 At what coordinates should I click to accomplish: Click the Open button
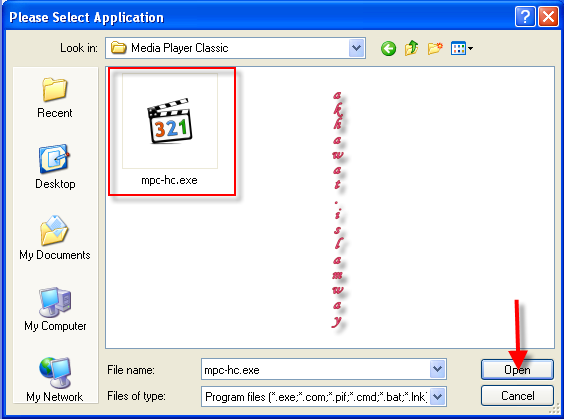517,369
